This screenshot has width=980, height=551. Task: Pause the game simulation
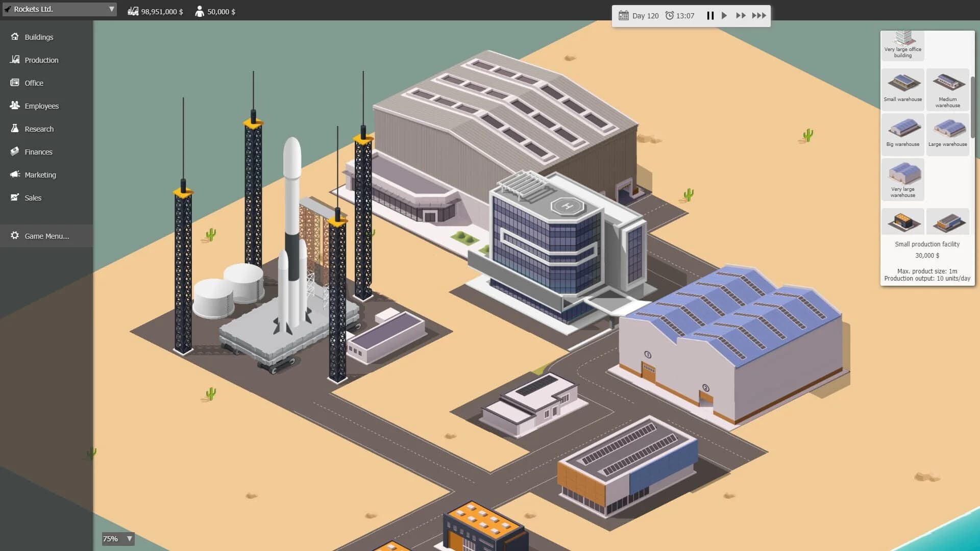(710, 15)
